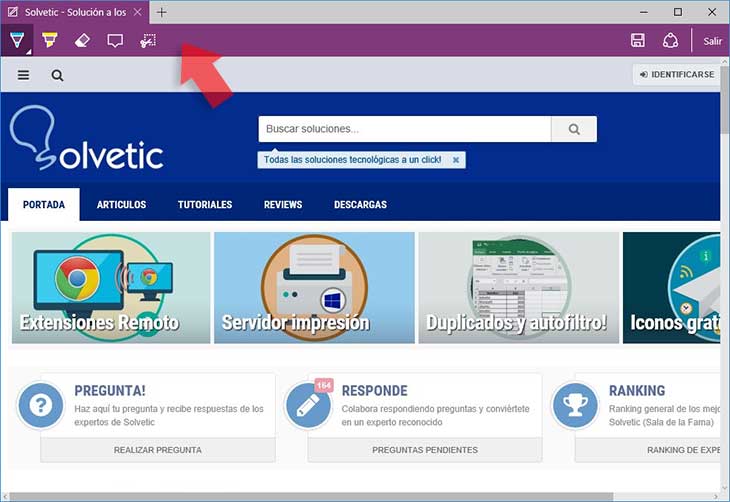The width and height of the screenshot is (730, 502).
Task: Click PREGUNTAS PENDIENTES button
Action: tap(425, 450)
